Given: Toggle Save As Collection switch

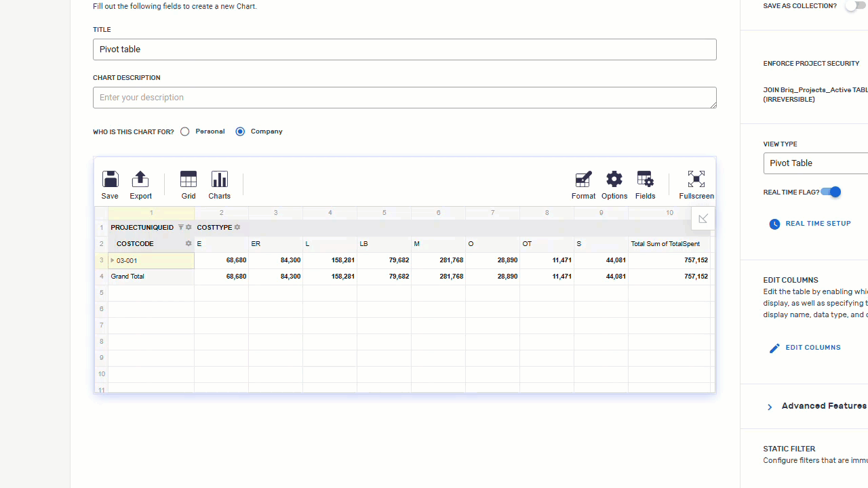Looking at the screenshot, I should pyautogui.click(x=855, y=6).
